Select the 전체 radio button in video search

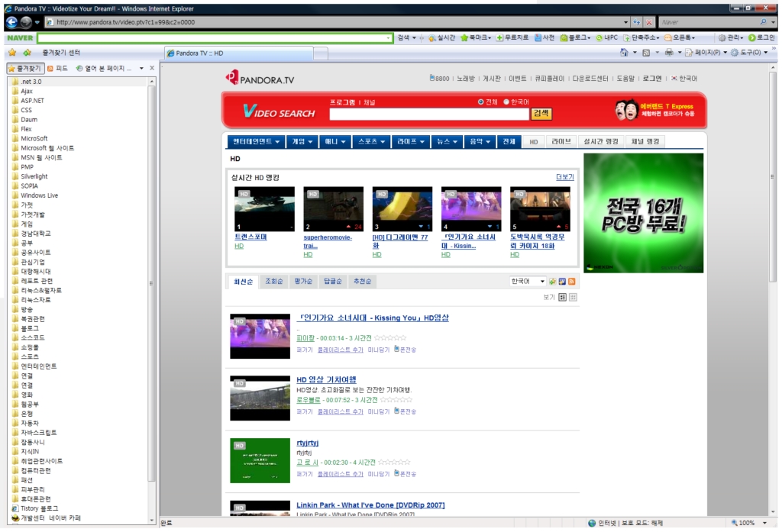point(481,102)
